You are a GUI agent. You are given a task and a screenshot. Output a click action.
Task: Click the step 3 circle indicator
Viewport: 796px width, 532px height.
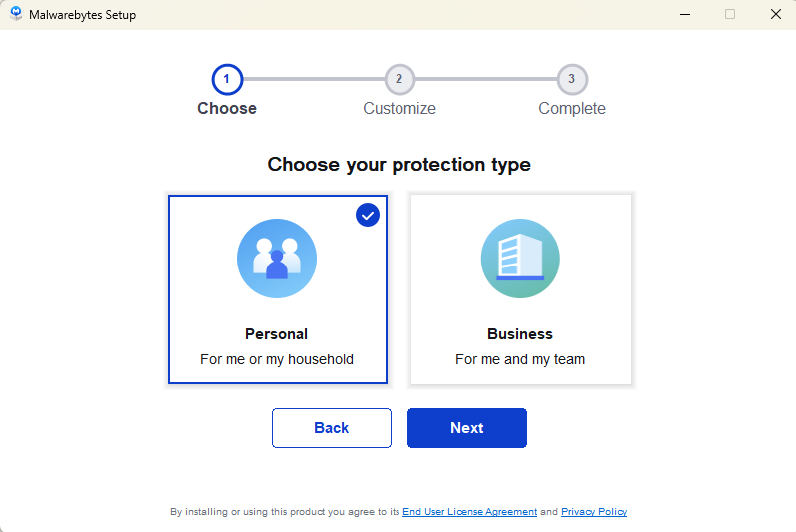572,79
